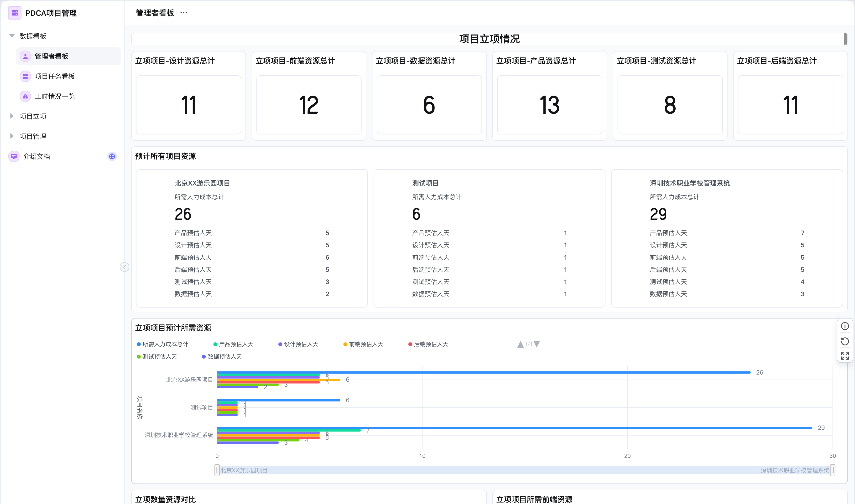
Task: Click the blue 6 bar for 测试项目
Action: 279,400
